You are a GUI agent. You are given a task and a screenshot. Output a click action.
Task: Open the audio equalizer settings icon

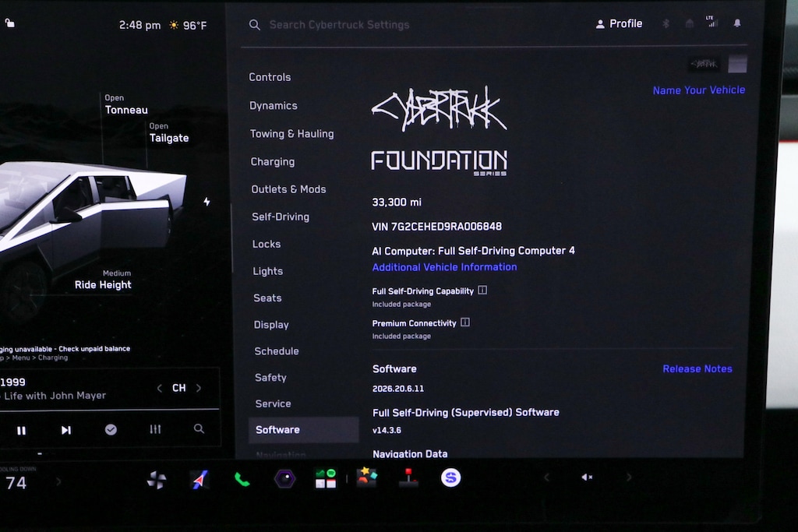point(155,429)
